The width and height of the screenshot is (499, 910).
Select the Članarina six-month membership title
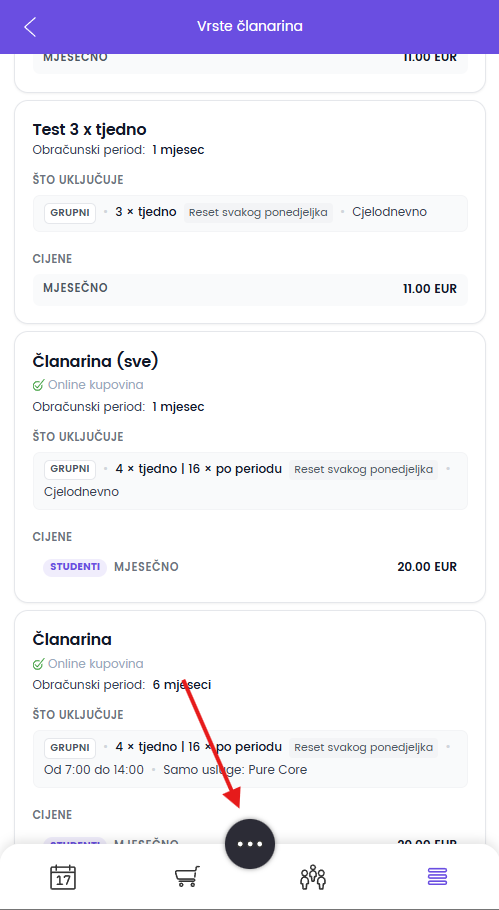(x=73, y=640)
